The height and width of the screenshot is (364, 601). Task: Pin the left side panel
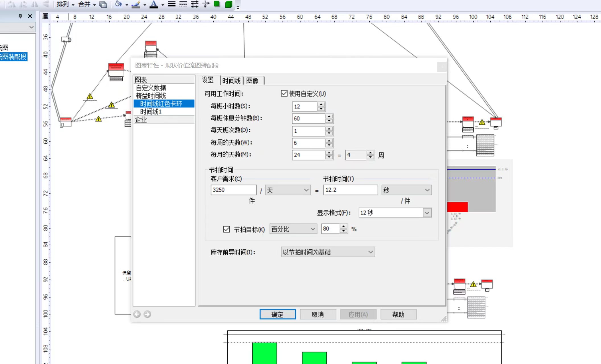tap(20, 16)
